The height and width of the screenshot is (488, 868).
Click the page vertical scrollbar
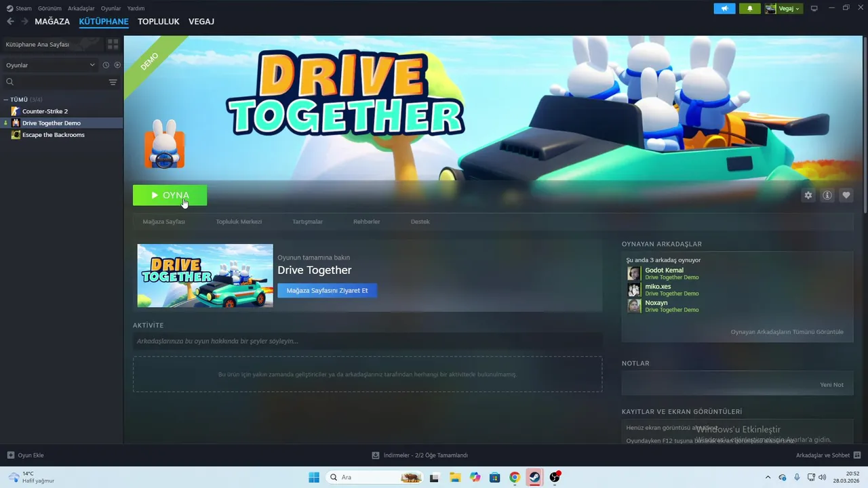pos(865,126)
